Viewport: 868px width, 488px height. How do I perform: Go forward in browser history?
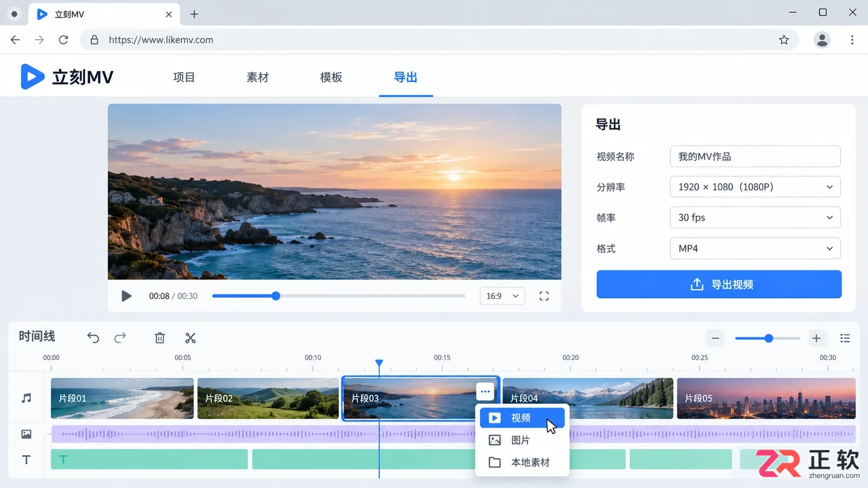(39, 40)
